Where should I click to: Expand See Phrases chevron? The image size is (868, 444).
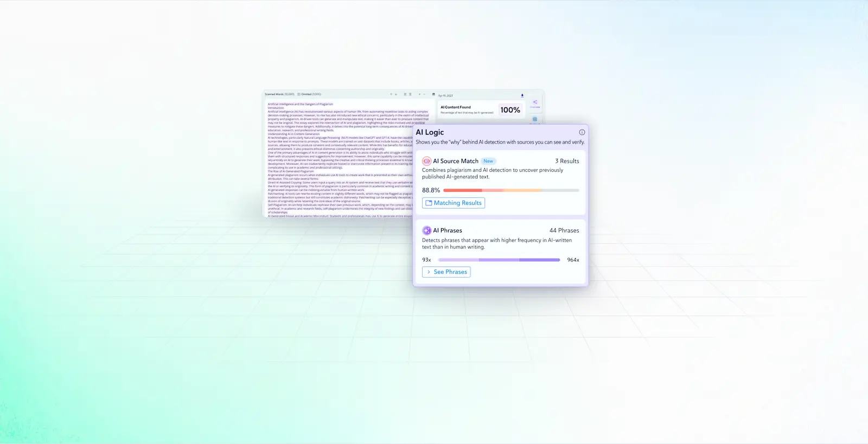pyautogui.click(x=429, y=272)
